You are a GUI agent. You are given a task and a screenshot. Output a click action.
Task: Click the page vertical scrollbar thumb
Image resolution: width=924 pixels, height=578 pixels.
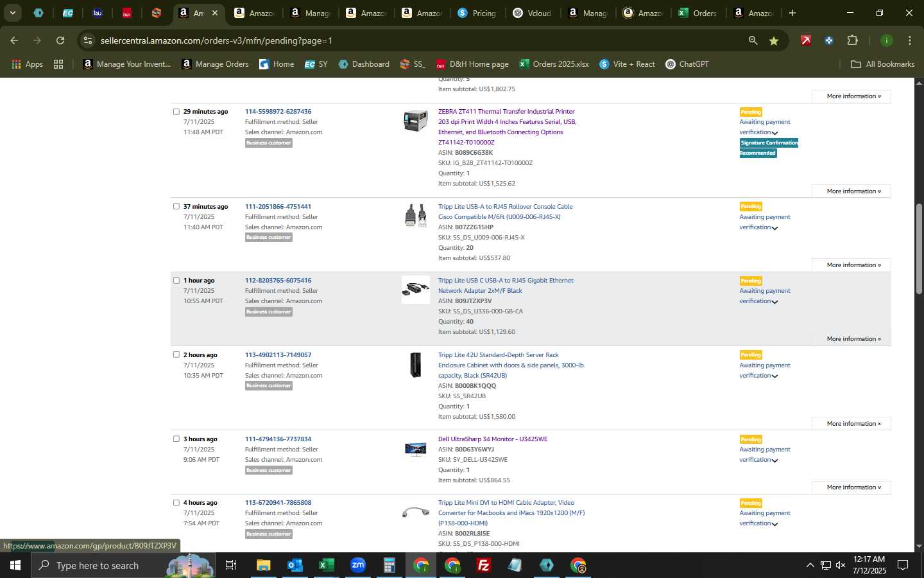click(919, 249)
